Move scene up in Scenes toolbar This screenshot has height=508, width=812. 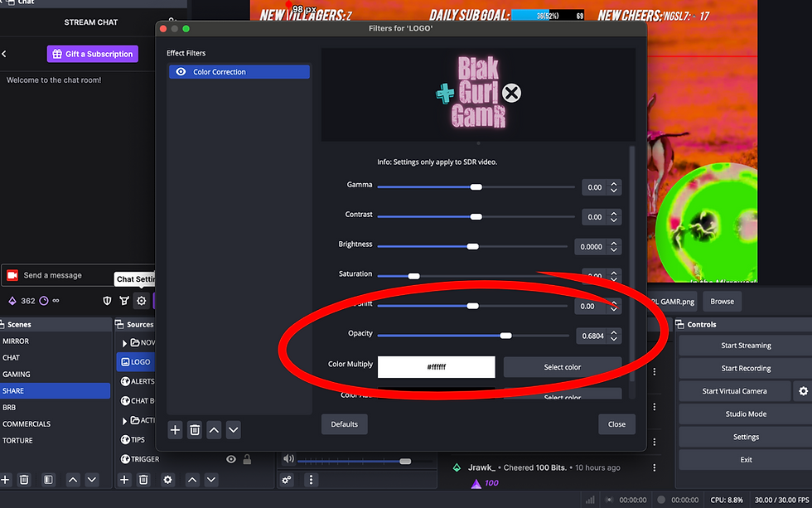point(73,480)
